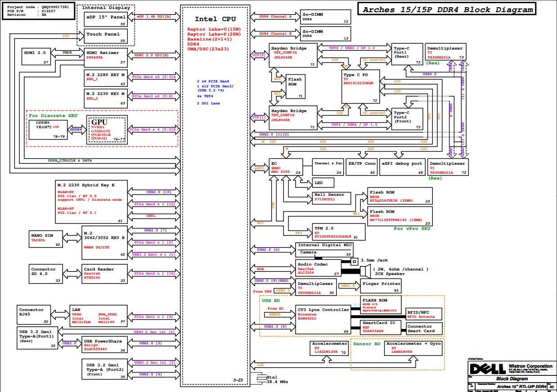Image resolution: width=557 pixels, height=392 pixels.
Task: Select the So-DIMM block on DDR4 Channel A
Action: coord(325,17)
